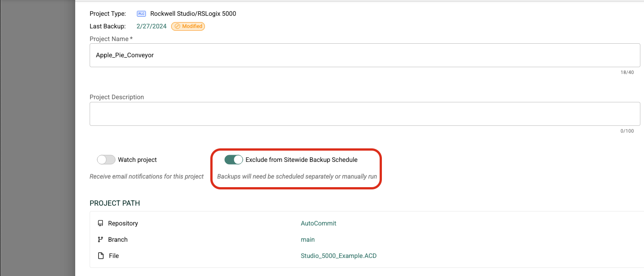Image resolution: width=644 pixels, height=276 pixels.
Task: Focus the Project Name field with Apple_Pie_Conveyor
Action: click(x=364, y=55)
